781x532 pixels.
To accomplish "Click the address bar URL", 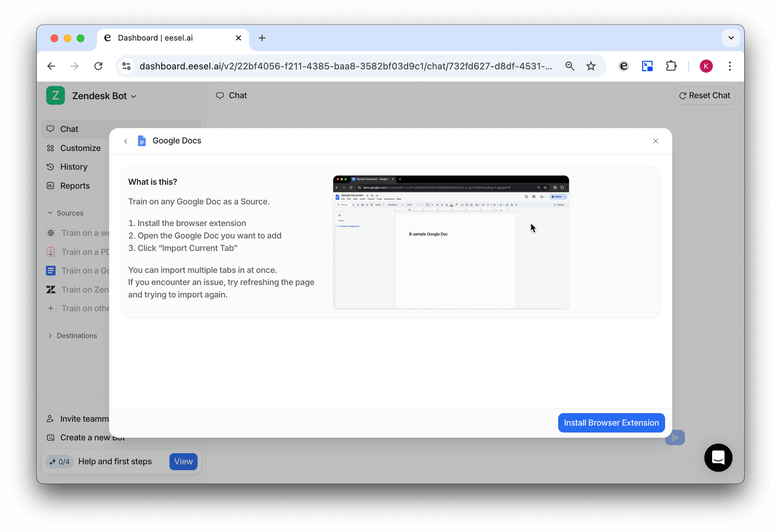I will [346, 66].
